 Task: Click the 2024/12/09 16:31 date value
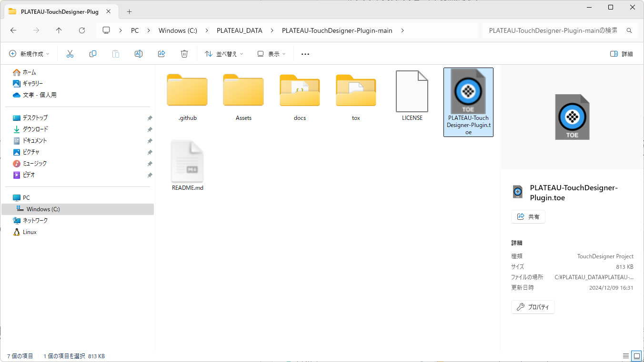611,288
